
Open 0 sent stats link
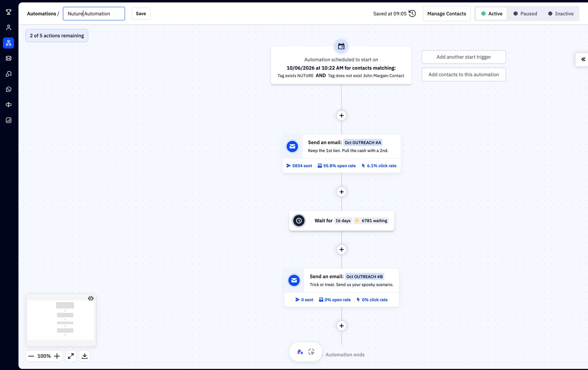tap(304, 300)
